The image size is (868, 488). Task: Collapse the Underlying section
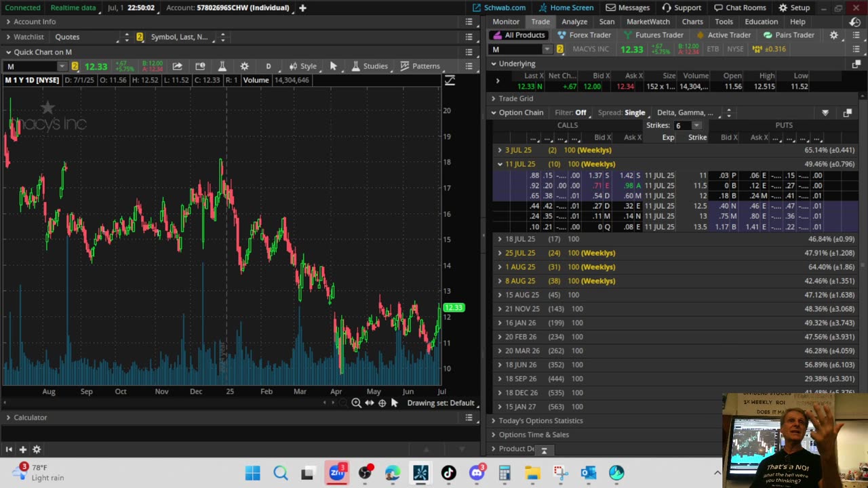(494, 64)
